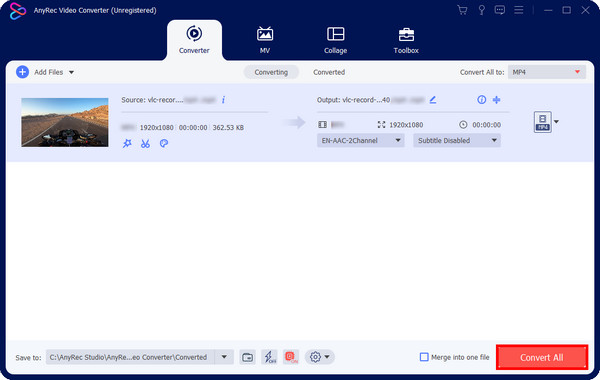Image resolution: width=600 pixels, height=380 pixels.
Task: Select the Converted tab
Action: point(329,72)
